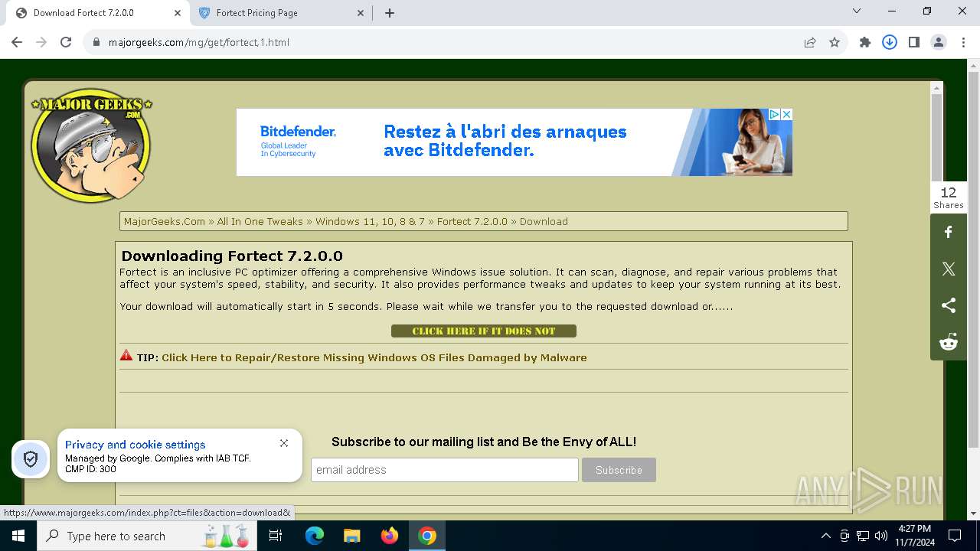980x551 pixels.
Task: Bookmark this tab with the star
Action: [835, 42]
